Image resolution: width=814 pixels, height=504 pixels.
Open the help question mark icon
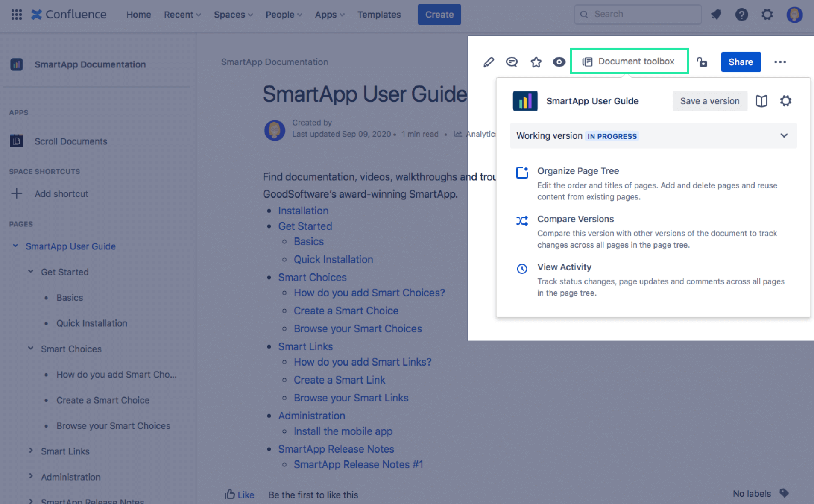tap(741, 15)
